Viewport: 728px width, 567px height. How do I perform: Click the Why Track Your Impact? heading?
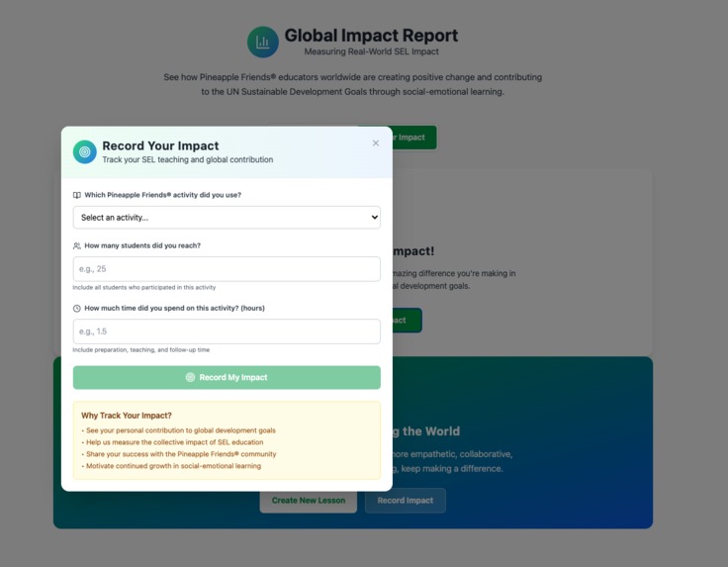point(127,416)
